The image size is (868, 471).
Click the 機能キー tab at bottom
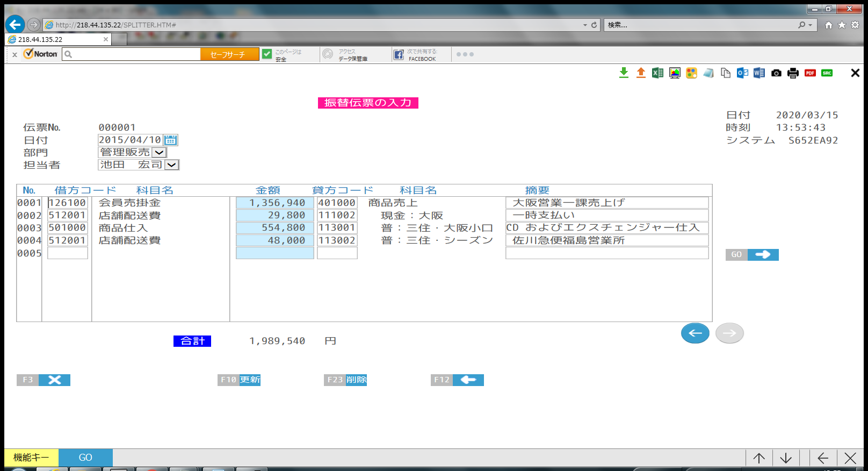tap(31, 458)
